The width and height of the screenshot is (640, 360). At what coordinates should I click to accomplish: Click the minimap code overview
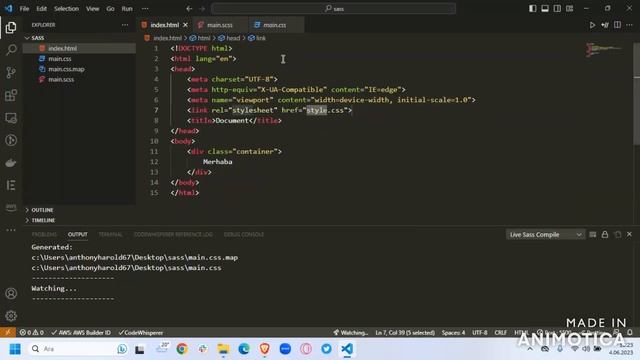click(x=604, y=50)
